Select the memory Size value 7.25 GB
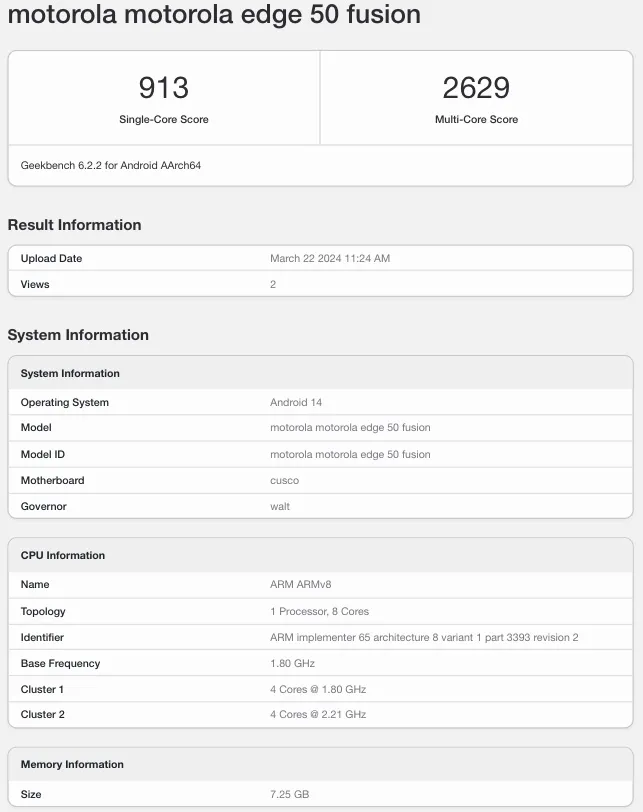This screenshot has width=643, height=812. (x=289, y=794)
